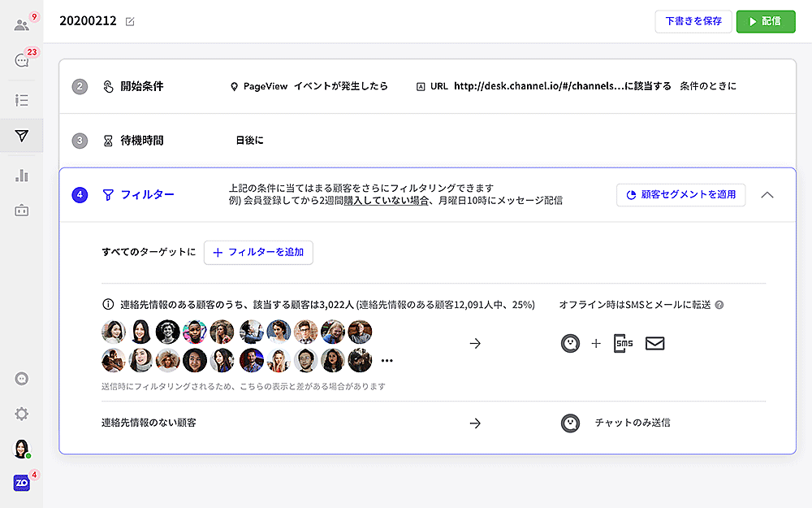This screenshot has height=508, width=812.
Task: Open the contacts icon in the sidebar
Action: [22, 24]
